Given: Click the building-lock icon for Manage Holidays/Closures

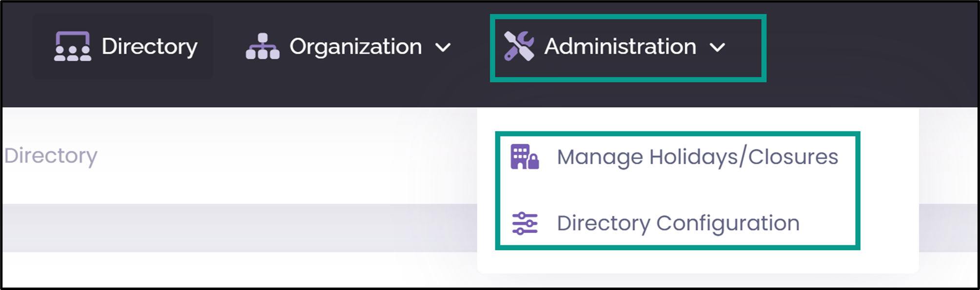Looking at the screenshot, I should pyautogui.click(x=525, y=156).
